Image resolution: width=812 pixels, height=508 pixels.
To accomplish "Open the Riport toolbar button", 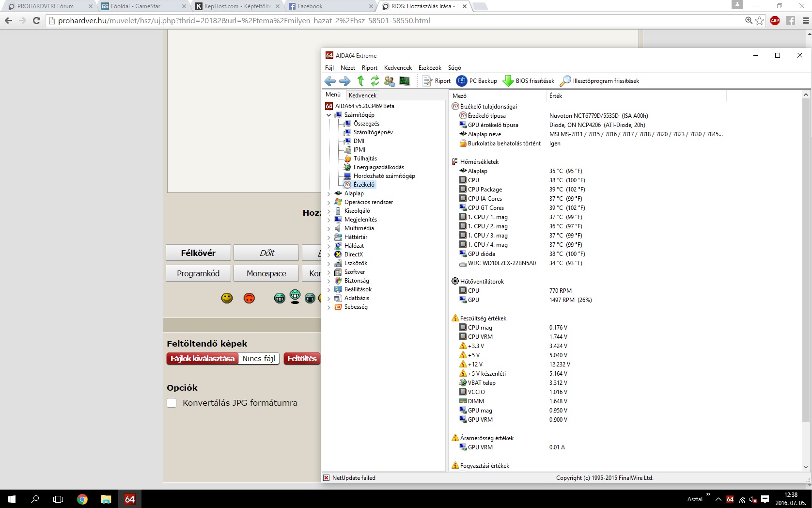I will pyautogui.click(x=437, y=81).
